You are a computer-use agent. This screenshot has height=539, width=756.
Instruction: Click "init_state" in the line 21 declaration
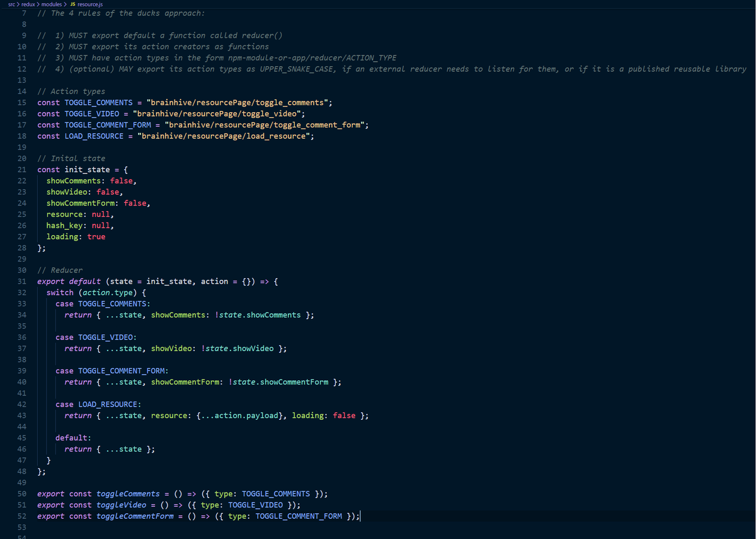pyautogui.click(x=88, y=170)
